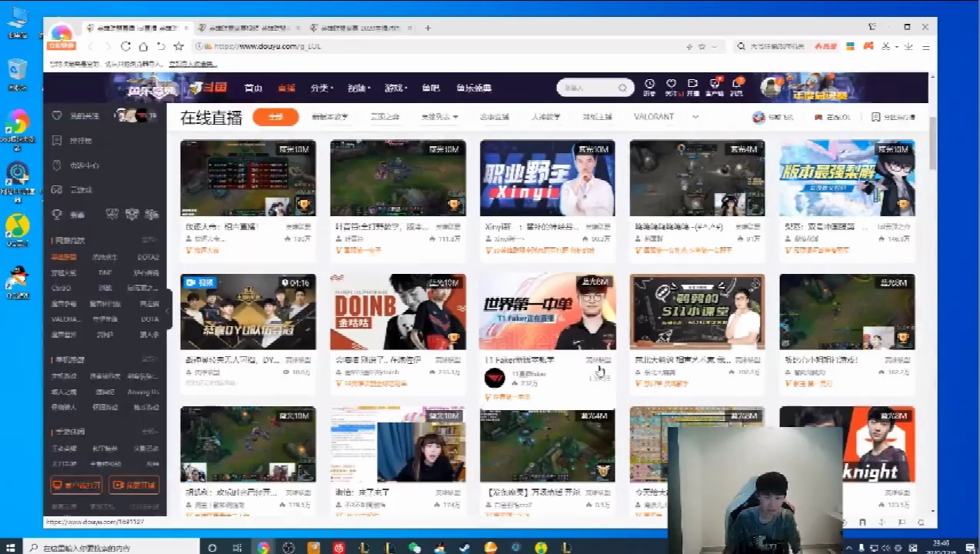This screenshot has height=554, width=980.
Task: Select the orange 全部 filter pill
Action: pyautogui.click(x=275, y=117)
